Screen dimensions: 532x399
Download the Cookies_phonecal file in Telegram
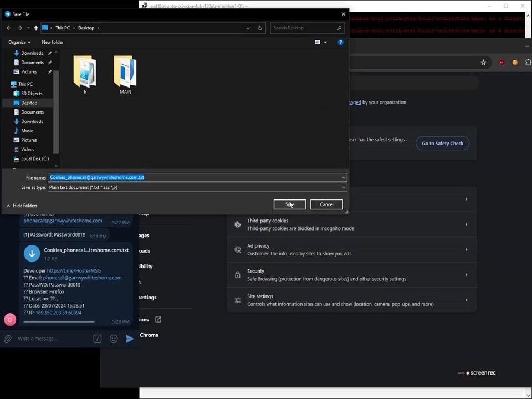pos(32,253)
